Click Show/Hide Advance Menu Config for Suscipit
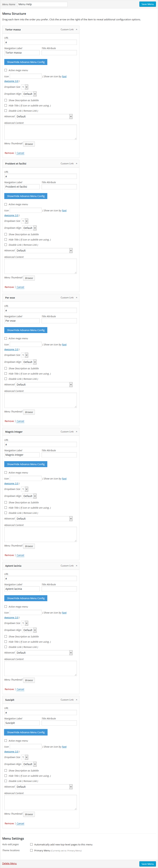The image size is (158, 868). point(26,732)
